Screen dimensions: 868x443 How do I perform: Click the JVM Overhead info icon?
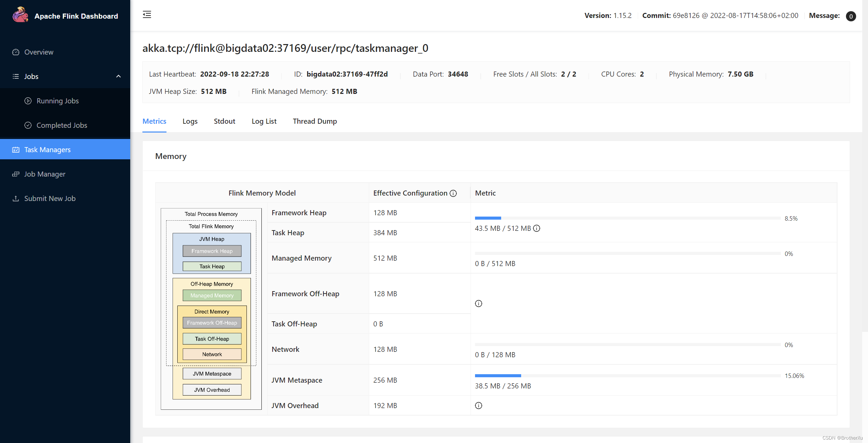point(478,405)
